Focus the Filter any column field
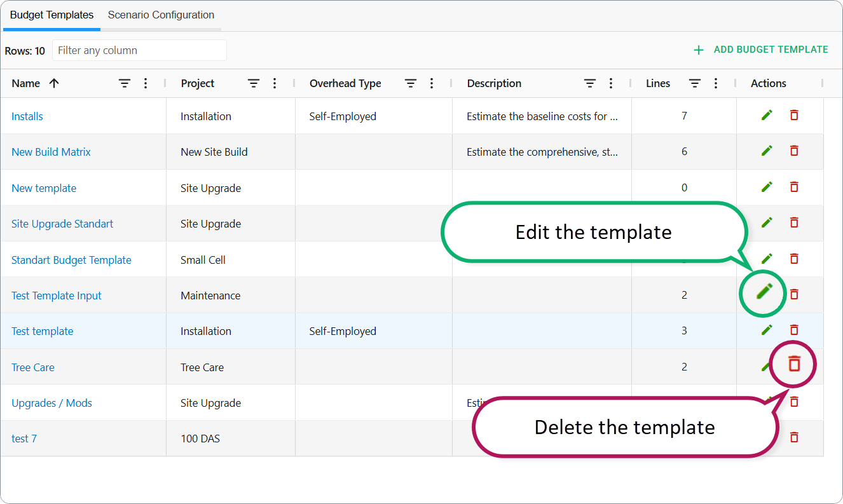843x504 pixels. pos(139,50)
